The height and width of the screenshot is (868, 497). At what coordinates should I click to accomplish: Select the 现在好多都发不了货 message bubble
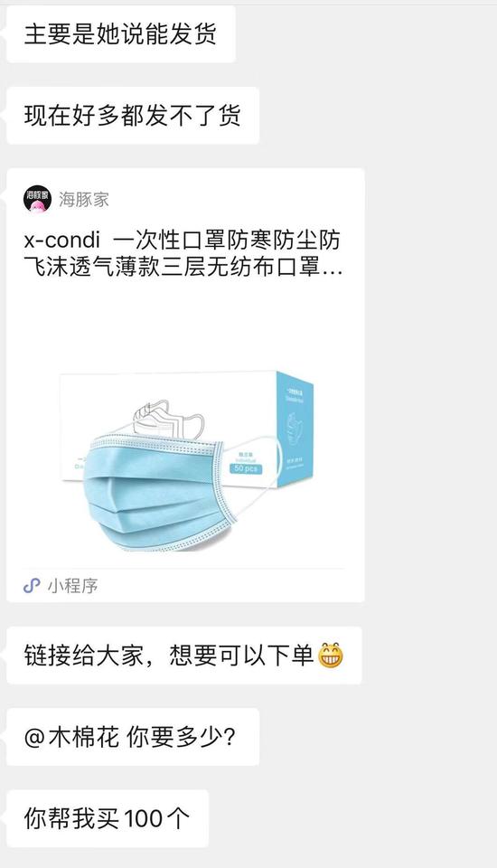pyautogui.click(x=133, y=116)
